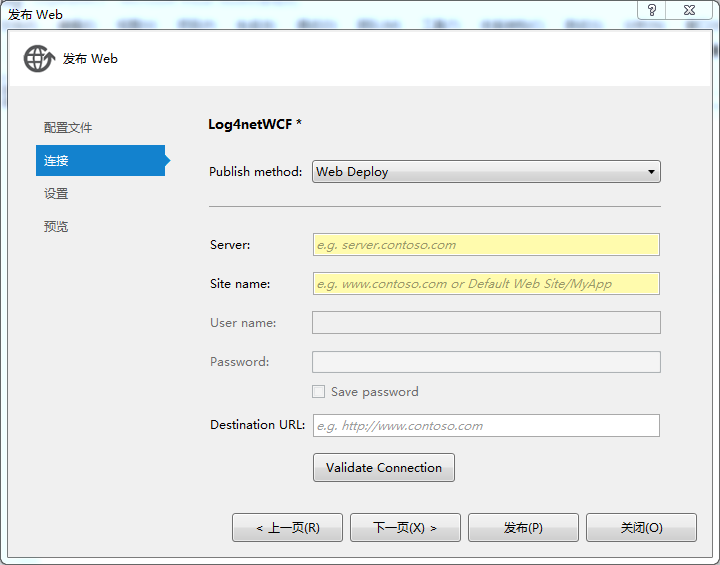Click the Validate Connection button
Image resolution: width=720 pixels, height=565 pixels.
[x=384, y=468]
